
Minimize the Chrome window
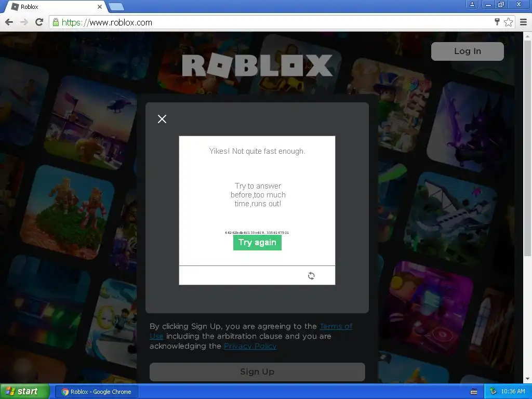488,4
